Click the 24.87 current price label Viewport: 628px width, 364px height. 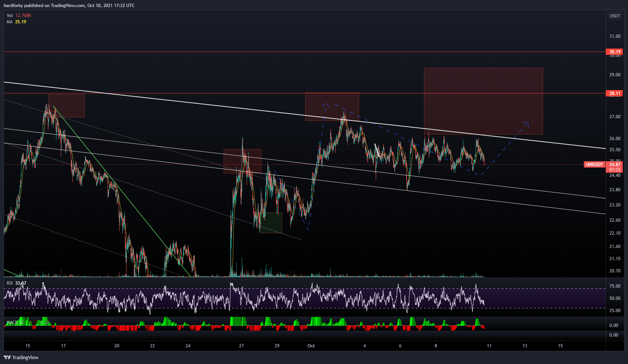[x=615, y=165]
